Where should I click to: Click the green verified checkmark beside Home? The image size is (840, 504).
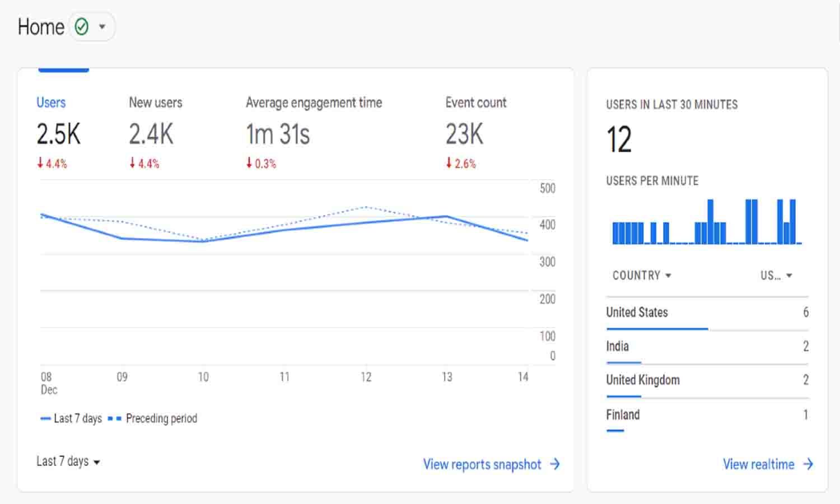(x=82, y=26)
